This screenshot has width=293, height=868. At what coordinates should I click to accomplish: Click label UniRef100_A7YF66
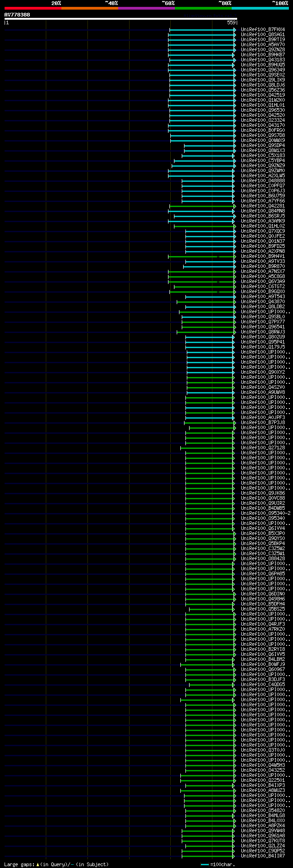pos(263,201)
